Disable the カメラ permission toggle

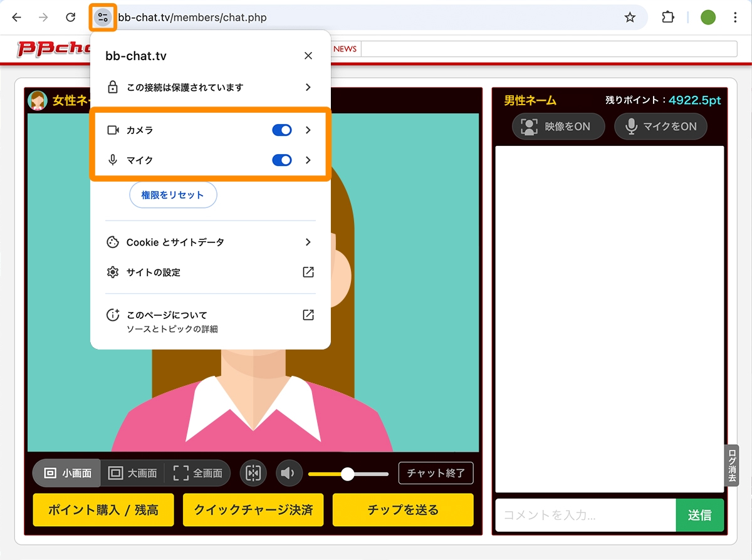tap(282, 130)
